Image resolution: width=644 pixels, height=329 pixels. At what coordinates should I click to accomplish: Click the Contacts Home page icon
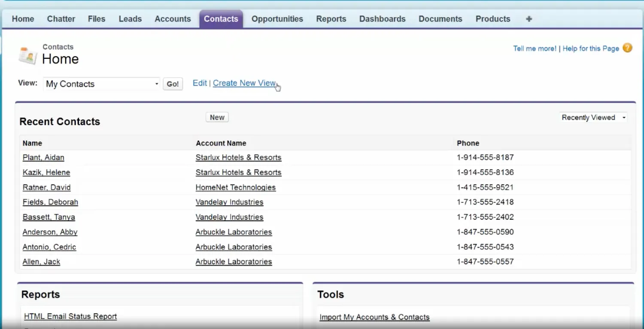[x=28, y=55]
